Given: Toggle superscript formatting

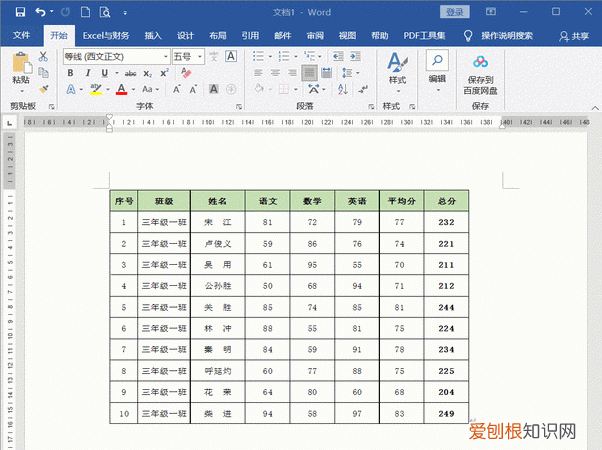Looking at the screenshot, I should 164,73.
